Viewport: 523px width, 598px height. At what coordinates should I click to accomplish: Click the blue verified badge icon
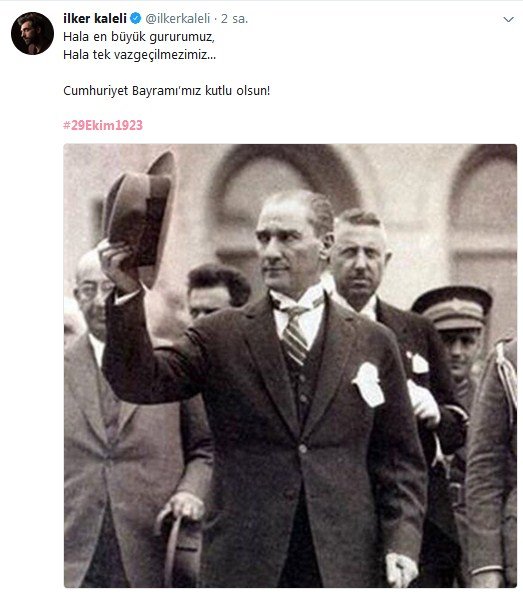coord(136,18)
